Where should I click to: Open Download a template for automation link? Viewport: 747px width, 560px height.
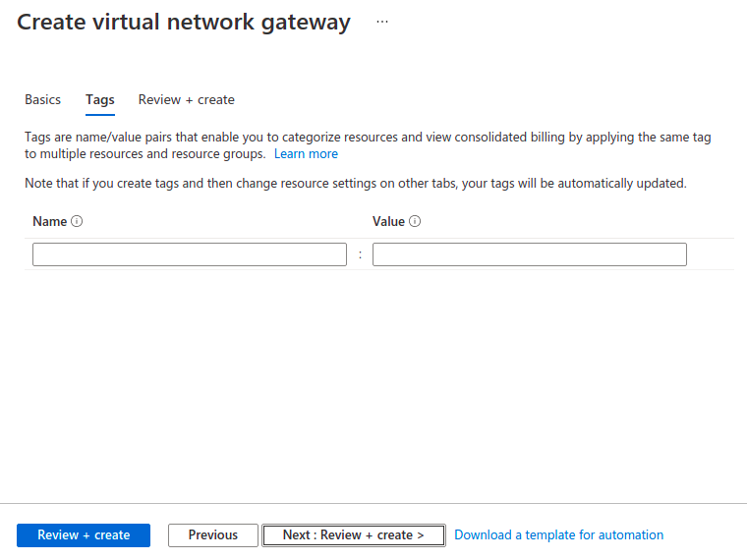558,535
